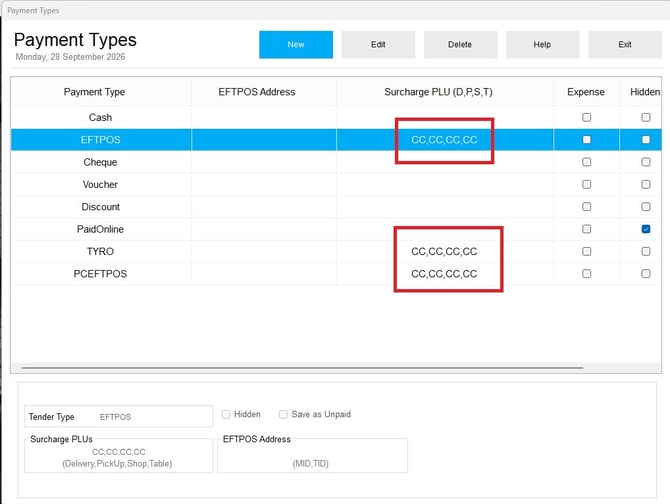The height and width of the screenshot is (504, 670).
Task: Click the Surcharge PLU cell for EFTPOS
Action: pyautogui.click(x=444, y=140)
